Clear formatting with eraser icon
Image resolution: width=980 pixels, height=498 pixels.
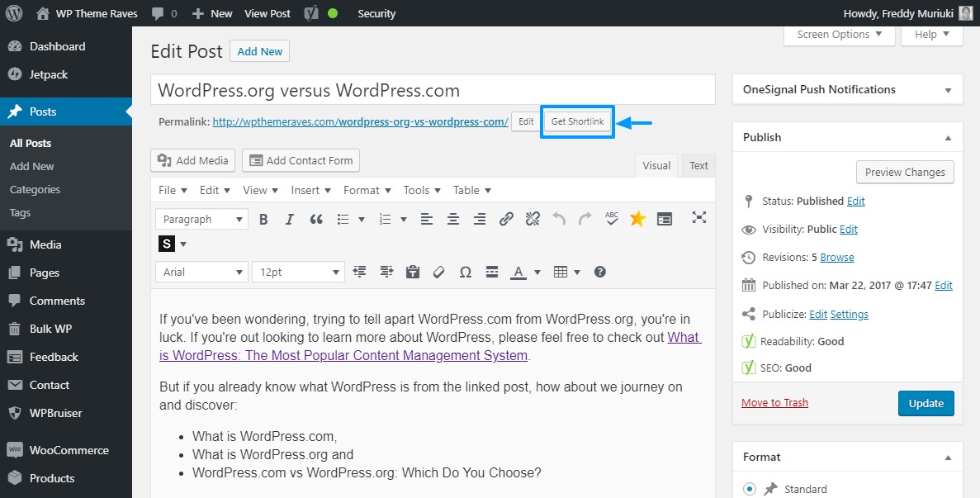(438, 272)
